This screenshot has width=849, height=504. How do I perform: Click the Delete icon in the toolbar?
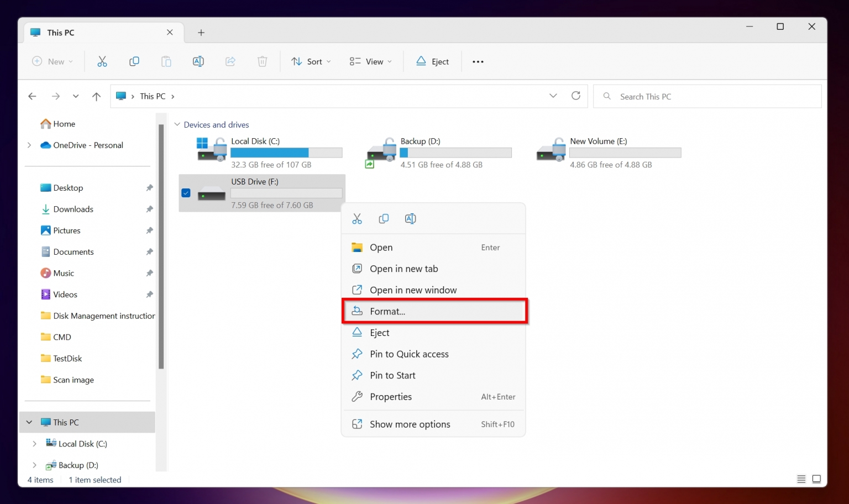263,61
